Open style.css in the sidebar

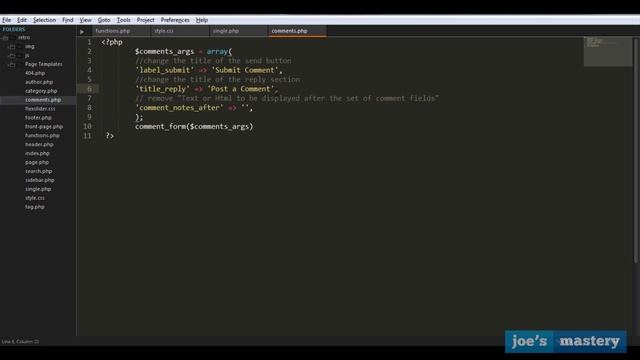pyautogui.click(x=35, y=198)
